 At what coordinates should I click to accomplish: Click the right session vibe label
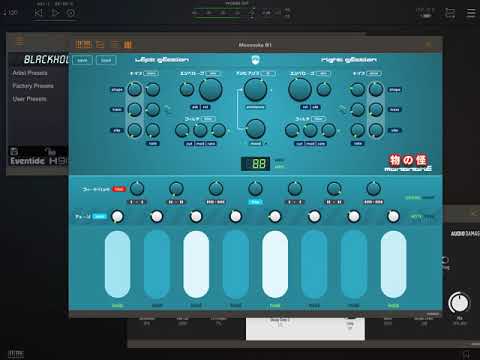pos(395,130)
